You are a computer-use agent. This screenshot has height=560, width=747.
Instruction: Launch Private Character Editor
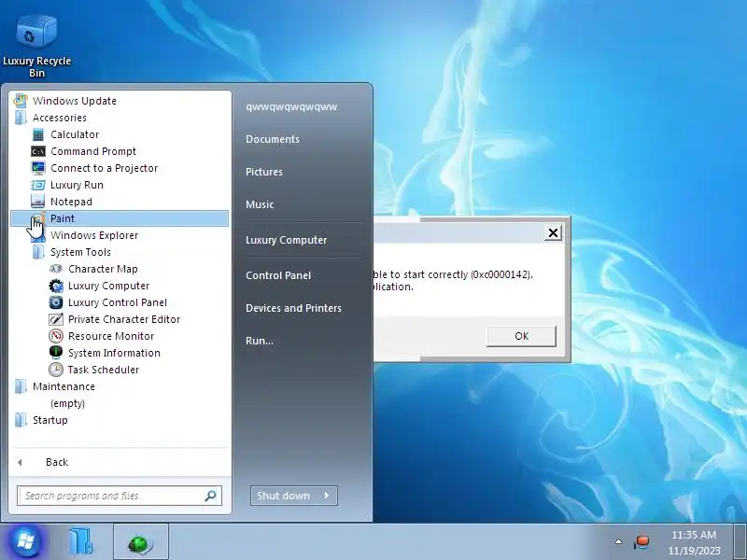tap(124, 319)
